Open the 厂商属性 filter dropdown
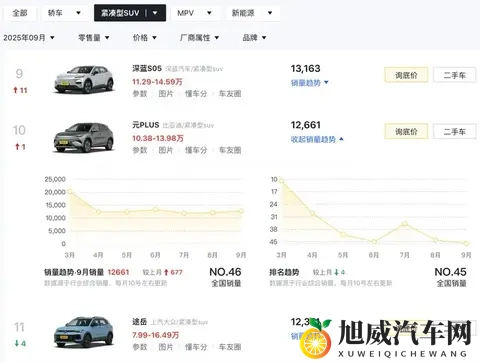The width and height of the screenshot is (480, 363). tap(199, 38)
